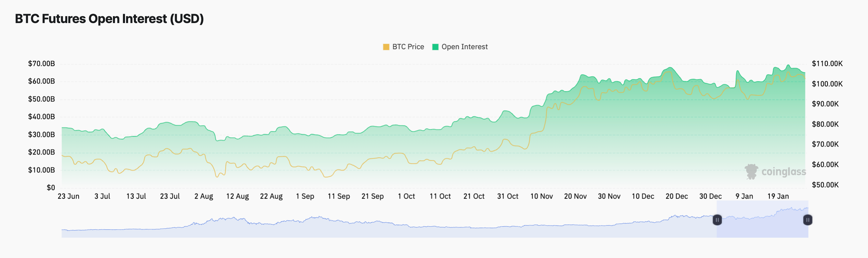
Task: Click the '$100.00K' right axis value
Action: click(827, 84)
